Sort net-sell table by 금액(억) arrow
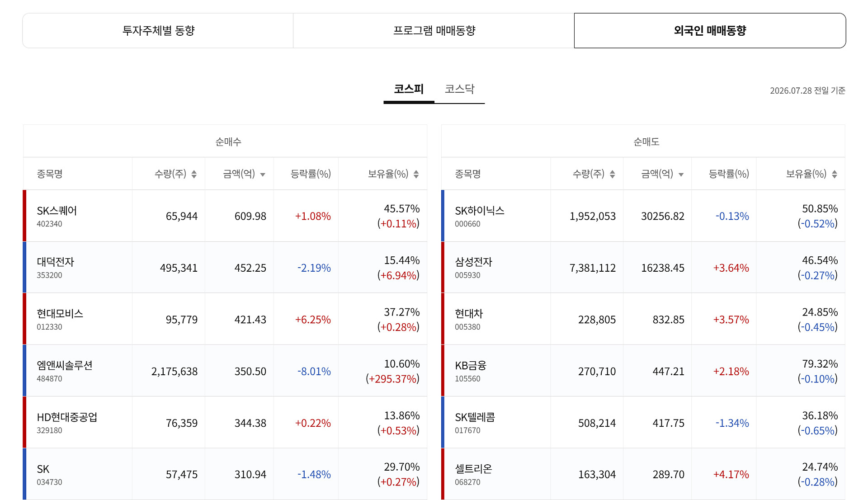 [681, 175]
